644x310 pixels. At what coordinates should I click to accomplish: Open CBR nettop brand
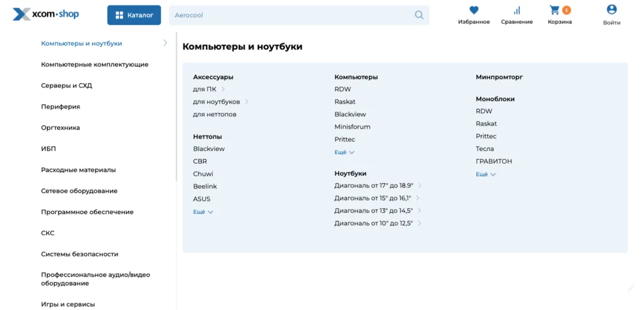click(200, 161)
